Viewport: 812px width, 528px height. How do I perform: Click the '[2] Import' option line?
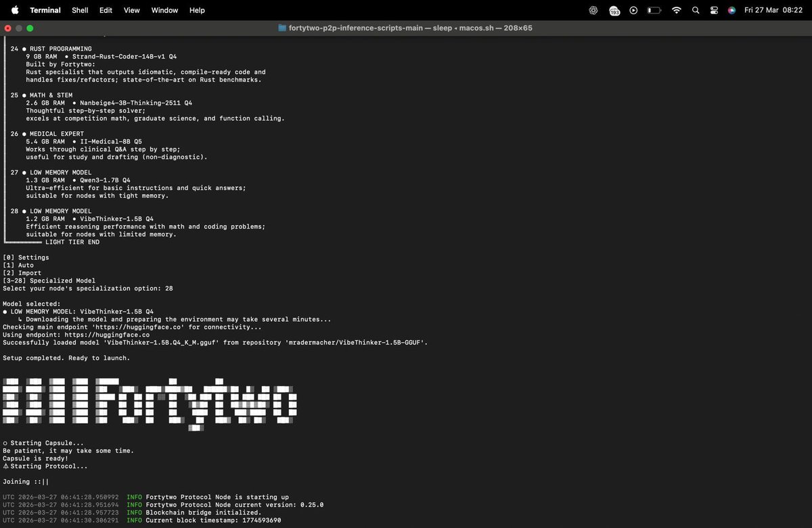pos(22,273)
